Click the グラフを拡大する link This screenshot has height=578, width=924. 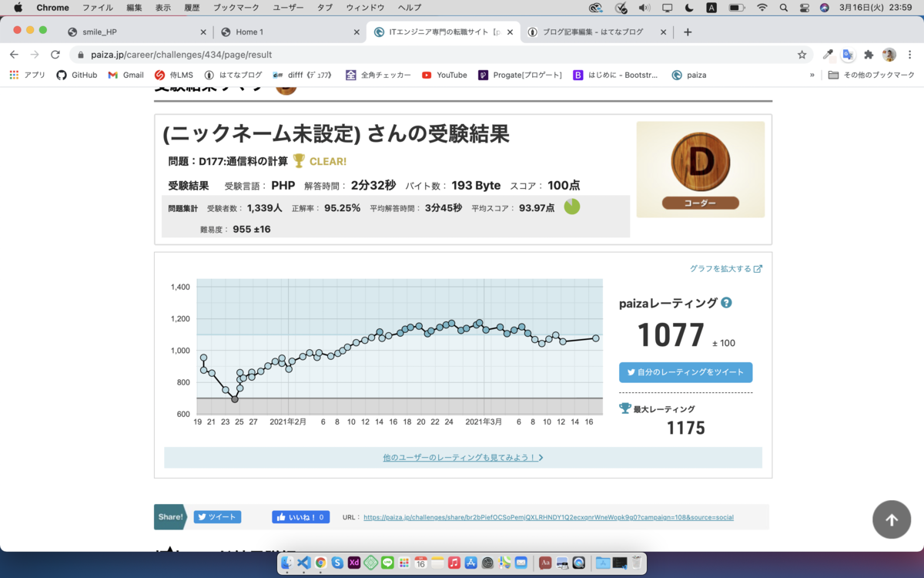[725, 269]
